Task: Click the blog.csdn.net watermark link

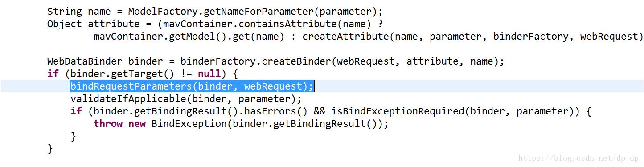Action: coord(578,158)
